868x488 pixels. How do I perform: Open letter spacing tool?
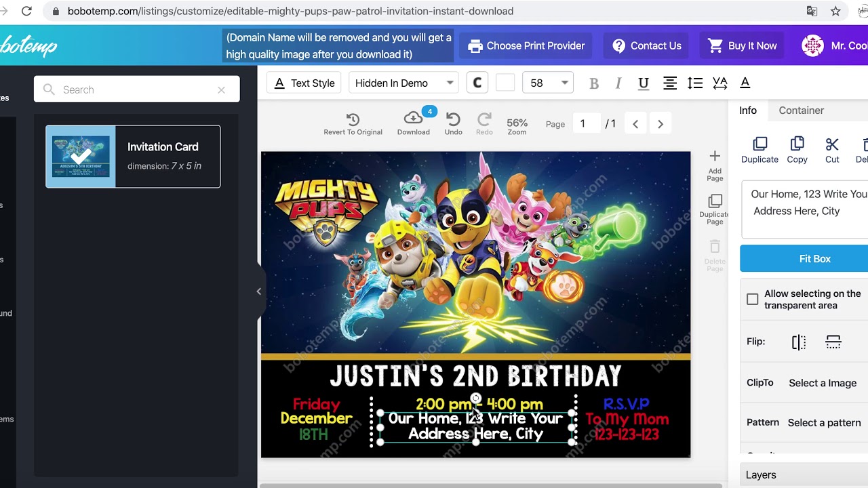tap(720, 83)
